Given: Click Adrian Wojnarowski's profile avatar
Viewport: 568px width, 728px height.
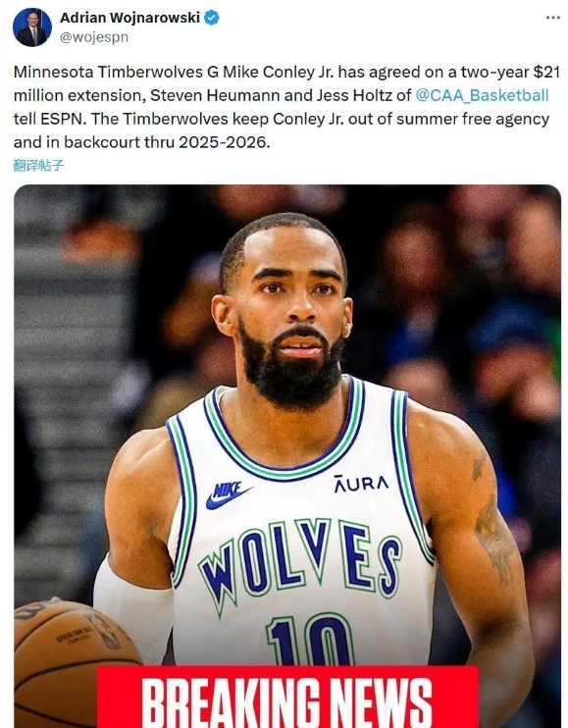Looking at the screenshot, I should pos(32,26).
